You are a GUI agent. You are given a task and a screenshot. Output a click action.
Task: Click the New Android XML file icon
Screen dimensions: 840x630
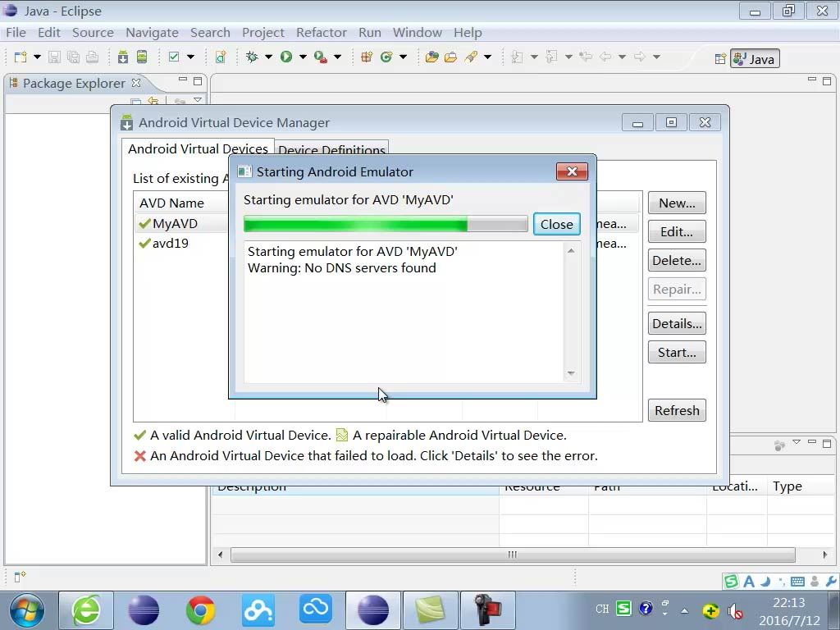(221, 57)
